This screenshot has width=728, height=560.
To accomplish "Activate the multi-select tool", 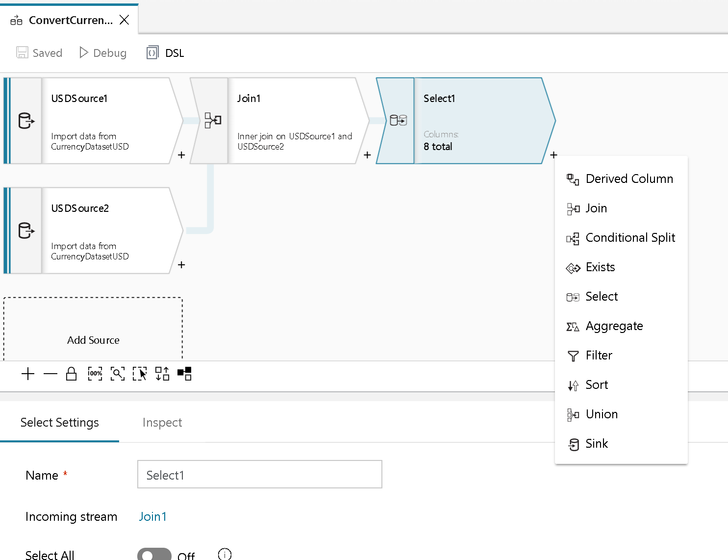I will 140,374.
